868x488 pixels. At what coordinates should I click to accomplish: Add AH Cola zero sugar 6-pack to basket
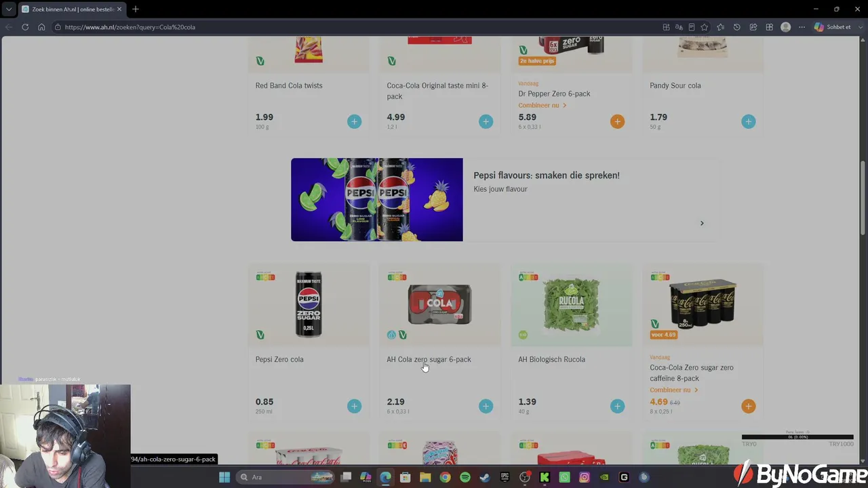pos(486,406)
